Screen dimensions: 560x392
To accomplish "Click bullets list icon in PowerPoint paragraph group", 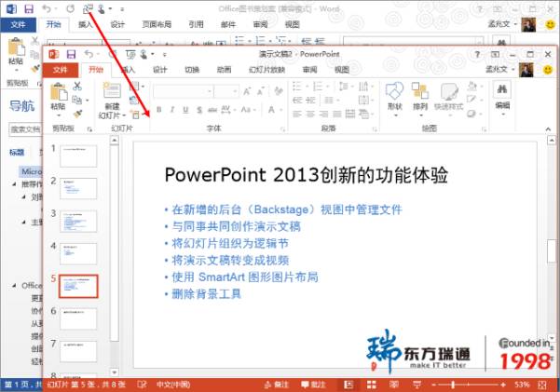I will coord(298,86).
